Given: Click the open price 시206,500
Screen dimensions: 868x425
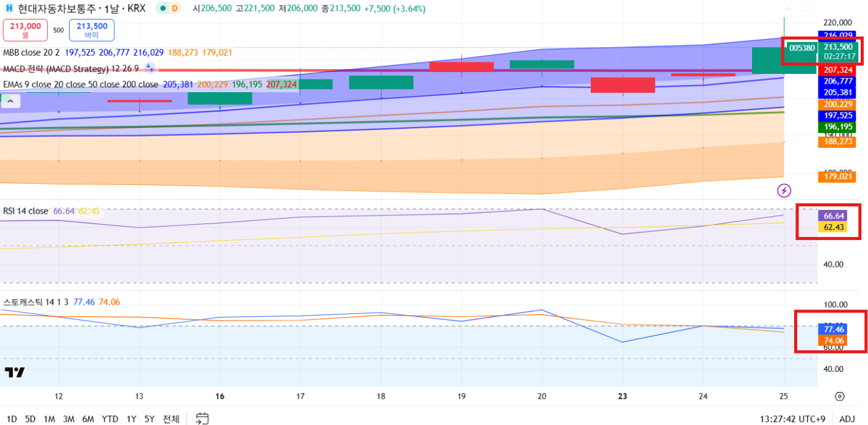Looking at the screenshot, I should (x=212, y=9).
